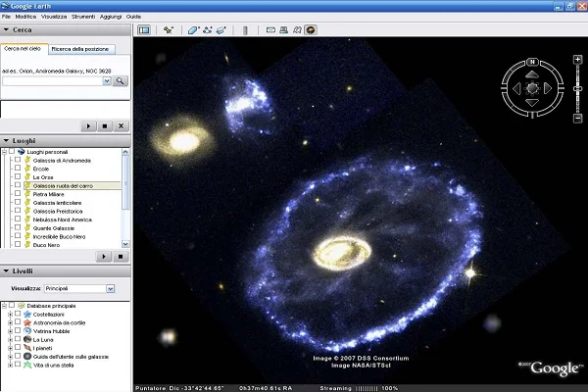Click the search magnifier button

[121, 81]
